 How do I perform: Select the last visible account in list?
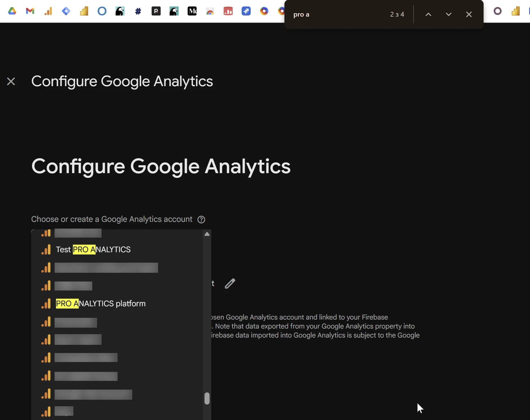click(64, 411)
